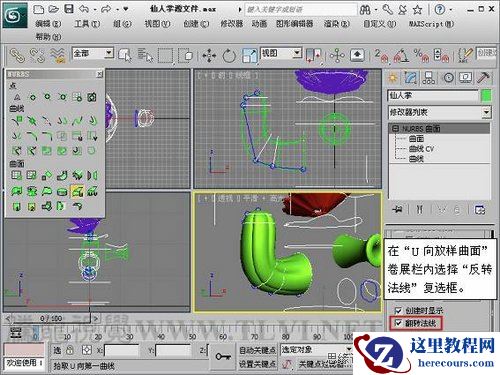Click the 3ds Max application logo button

[x=14, y=15]
